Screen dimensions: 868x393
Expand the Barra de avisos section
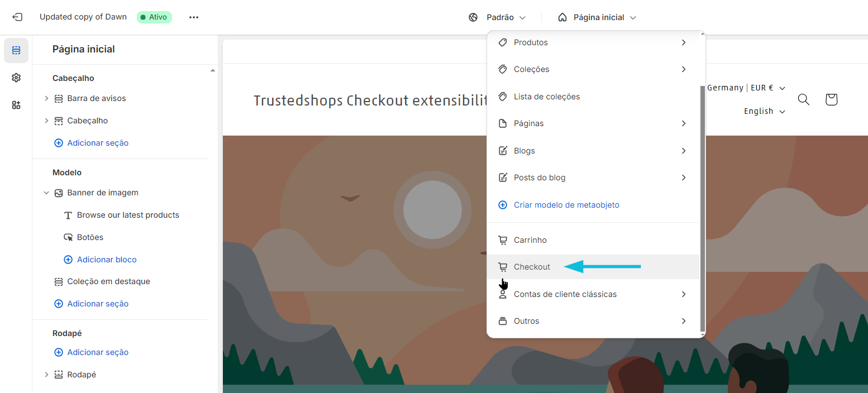click(x=46, y=98)
